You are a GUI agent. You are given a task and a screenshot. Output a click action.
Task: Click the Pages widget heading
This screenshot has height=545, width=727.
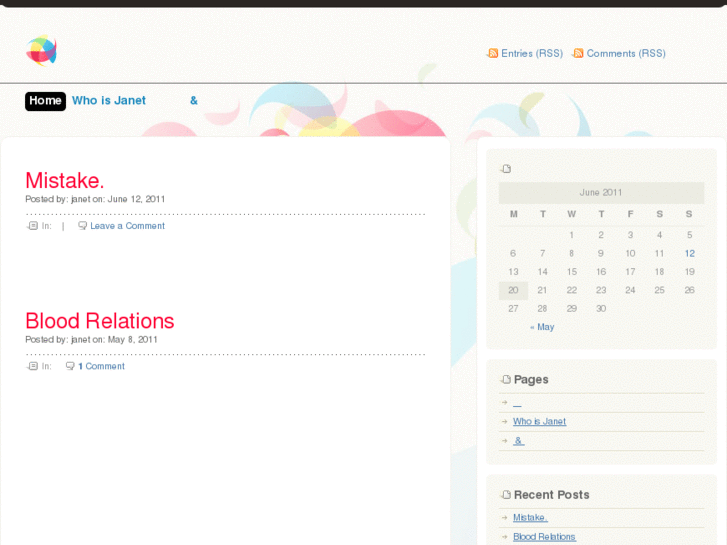[x=531, y=379]
